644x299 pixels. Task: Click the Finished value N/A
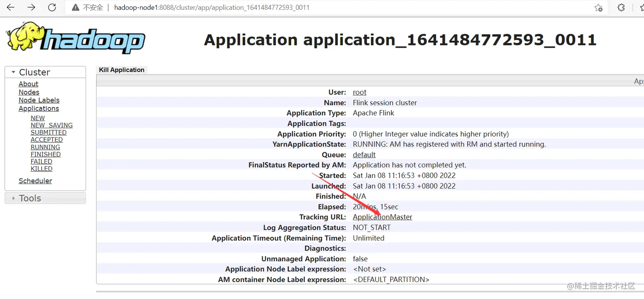tap(359, 196)
